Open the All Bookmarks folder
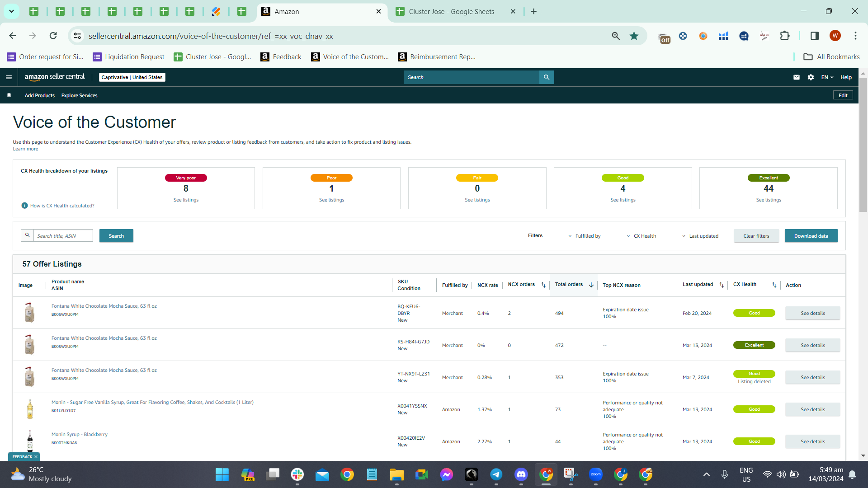Image resolution: width=868 pixels, height=488 pixels. click(831, 57)
